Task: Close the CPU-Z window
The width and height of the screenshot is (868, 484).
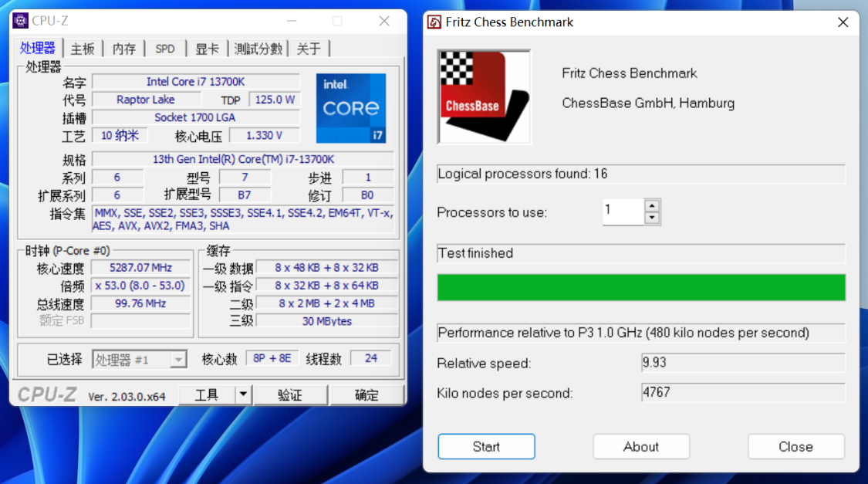Action: pyautogui.click(x=384, y=21)
